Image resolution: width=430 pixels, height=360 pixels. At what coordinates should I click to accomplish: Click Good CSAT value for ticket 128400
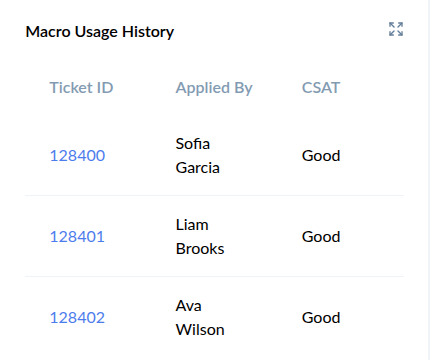click(321, 156)
